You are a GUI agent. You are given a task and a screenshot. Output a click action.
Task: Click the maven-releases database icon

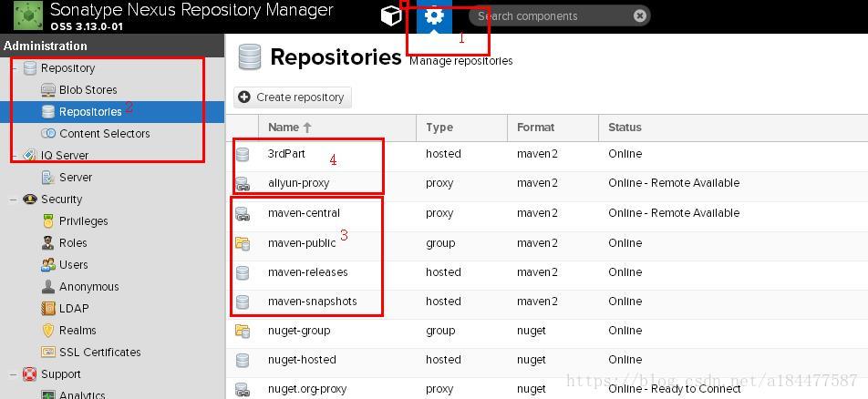click(242, 272)
